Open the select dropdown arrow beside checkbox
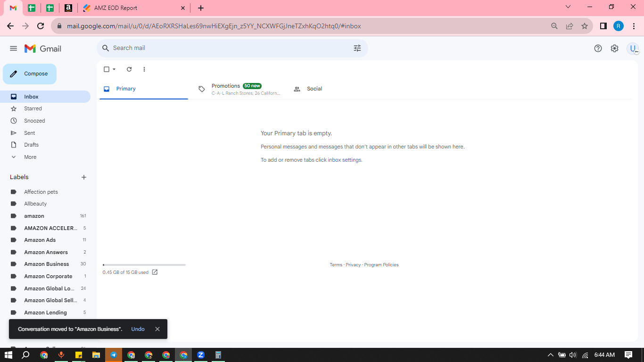644x362 pixels. tap(114, 69)
